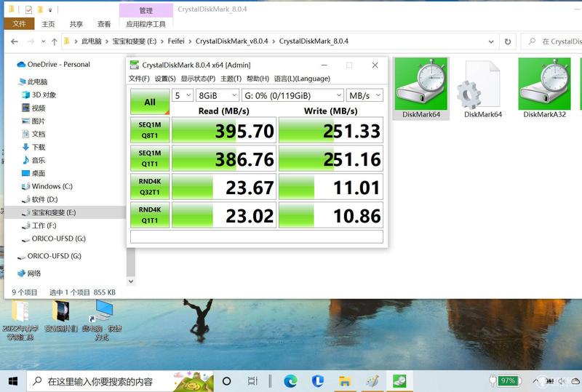Viewport: 582px width, 392px height.
Task: Open the MB/s unit dropdown
Action: (x=364, y=95)
